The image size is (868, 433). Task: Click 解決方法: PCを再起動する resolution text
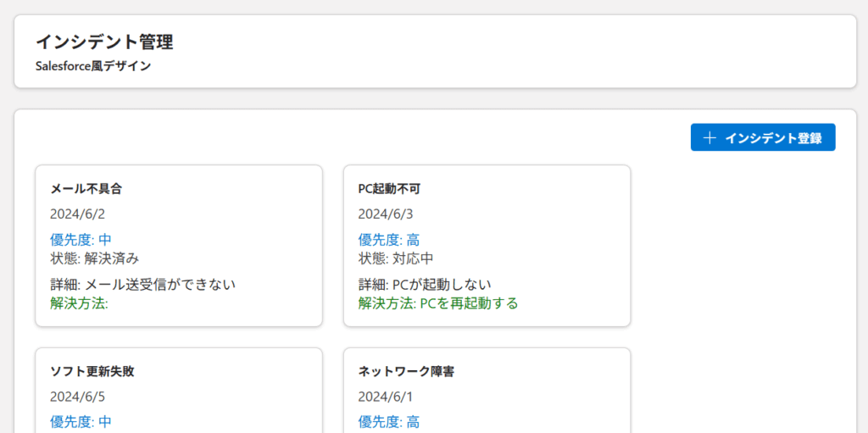coord(437,303)
